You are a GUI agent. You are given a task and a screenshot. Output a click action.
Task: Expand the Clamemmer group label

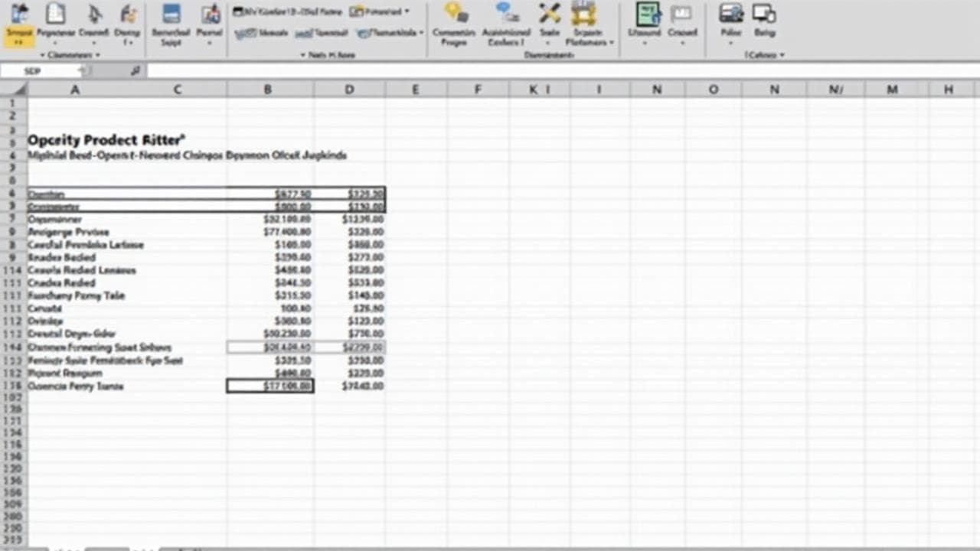(x=70, y=55)
